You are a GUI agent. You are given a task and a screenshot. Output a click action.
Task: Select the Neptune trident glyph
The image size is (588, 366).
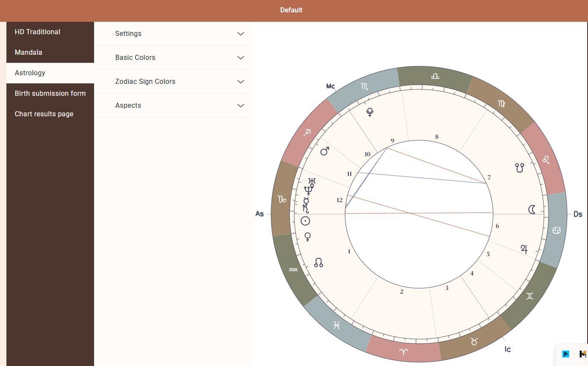click(308, 191)
